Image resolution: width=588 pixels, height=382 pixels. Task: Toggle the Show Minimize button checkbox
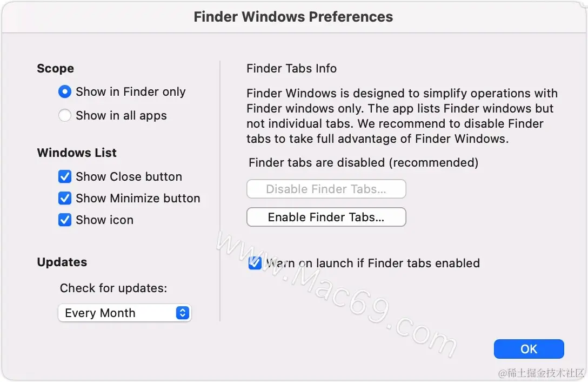[64, 199]
